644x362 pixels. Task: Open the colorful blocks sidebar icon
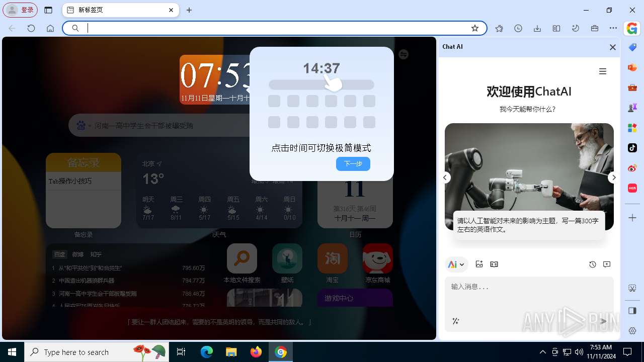632,128
